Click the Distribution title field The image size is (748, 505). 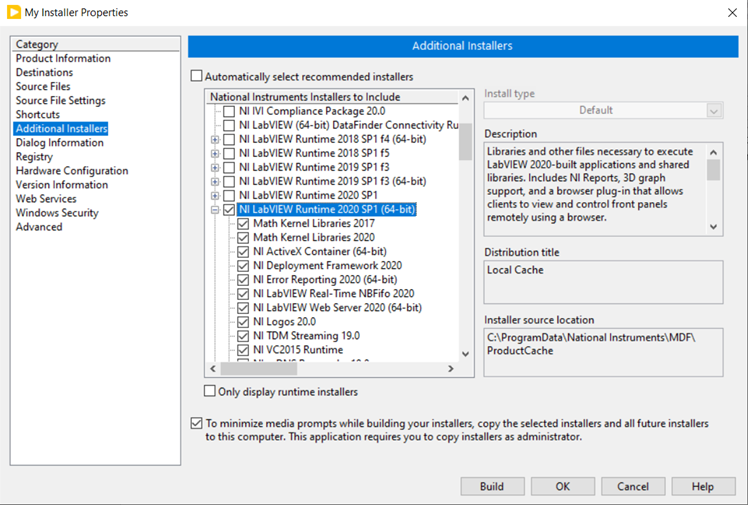[603, 282]
